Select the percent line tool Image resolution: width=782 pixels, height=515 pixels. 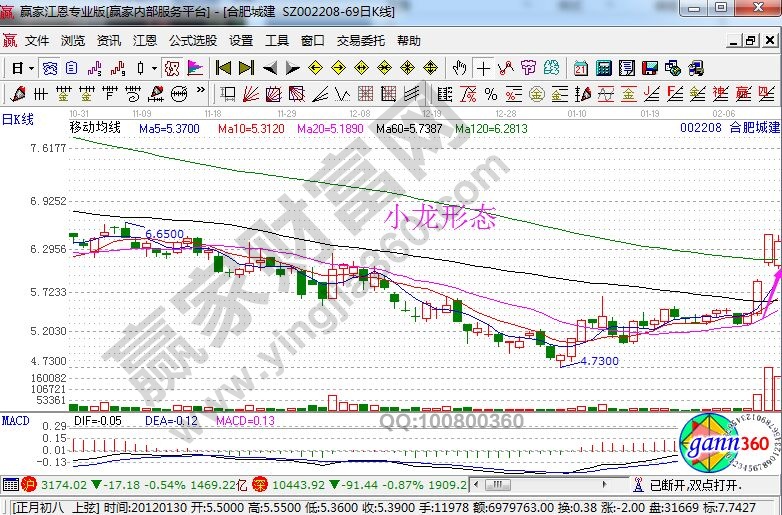(491, 94)
